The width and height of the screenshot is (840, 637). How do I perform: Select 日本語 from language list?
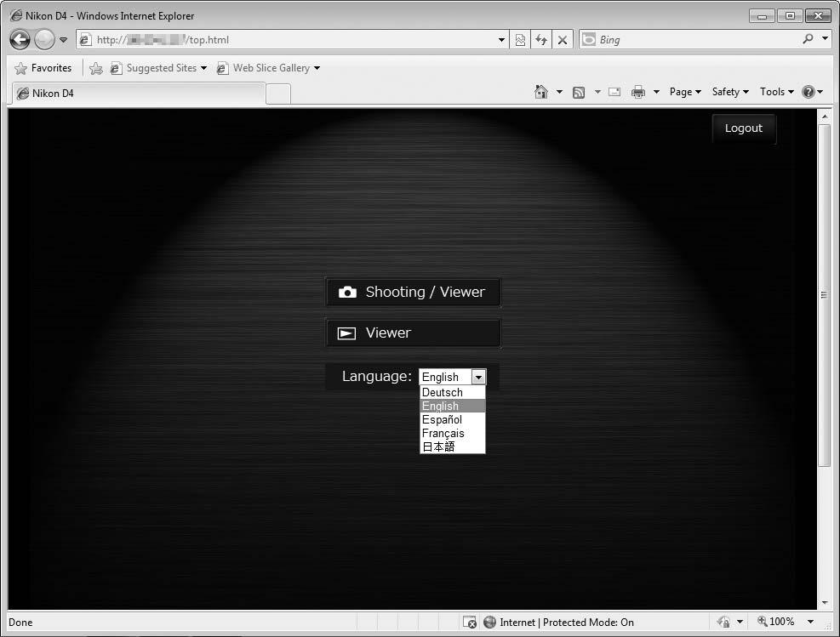452,446
